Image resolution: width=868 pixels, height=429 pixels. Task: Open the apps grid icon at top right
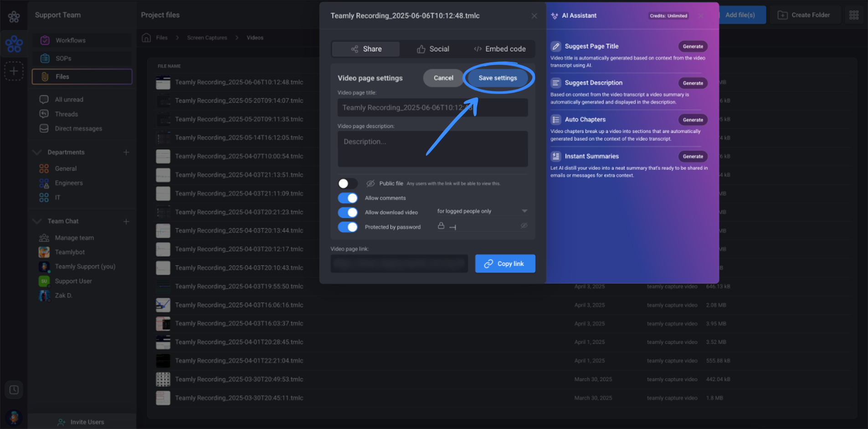(854, 15)
